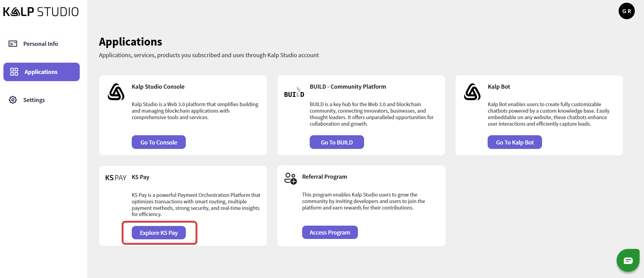
Task: Click the Explore KS Pay button
Action: click(x=159, y=233)
